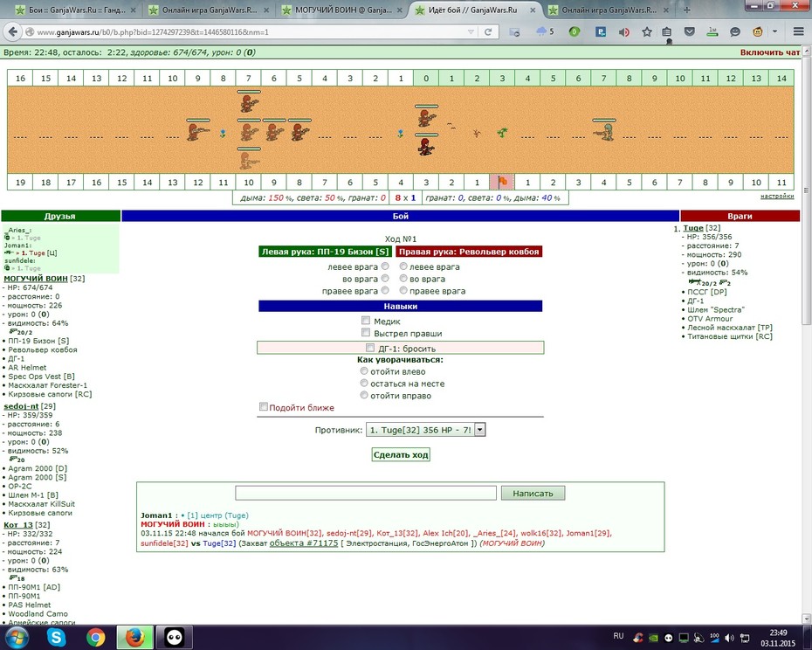Image resolution: width=812 pixels, height=650 pixels.
Task: Check 'ДГ-1: бросить' grenade option
Action: [369, 348]
